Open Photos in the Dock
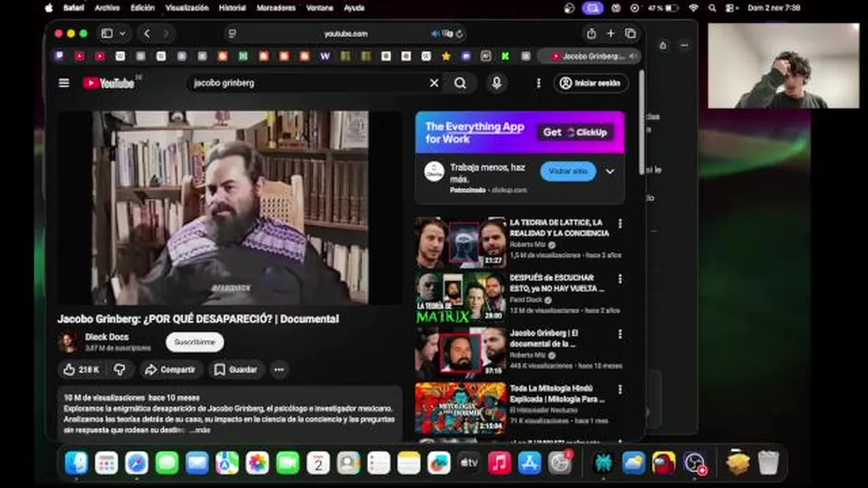Image resolution: width=868 pixels, height=488 pixels. click(x=258, y=463)
